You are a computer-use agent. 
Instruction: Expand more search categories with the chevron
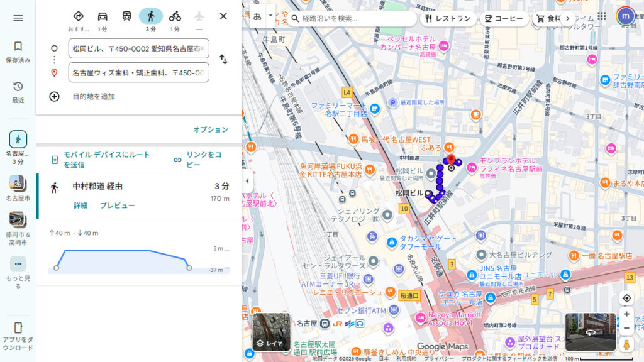pos(567,18)
